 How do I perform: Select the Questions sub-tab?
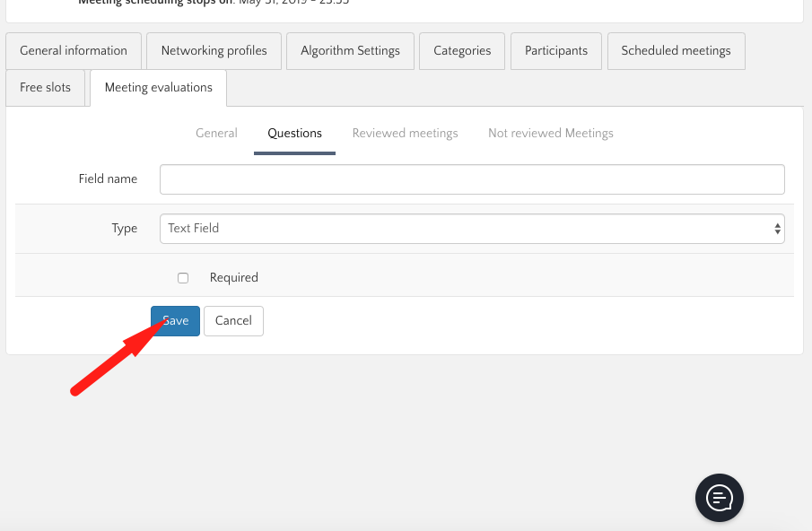click(294, 134)
